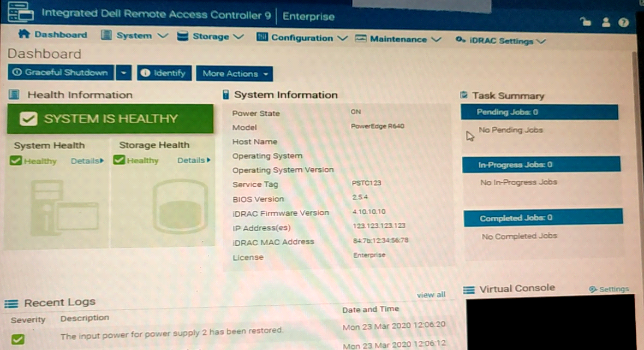Click the Dashboard home icon

click(x=23, y=34)
